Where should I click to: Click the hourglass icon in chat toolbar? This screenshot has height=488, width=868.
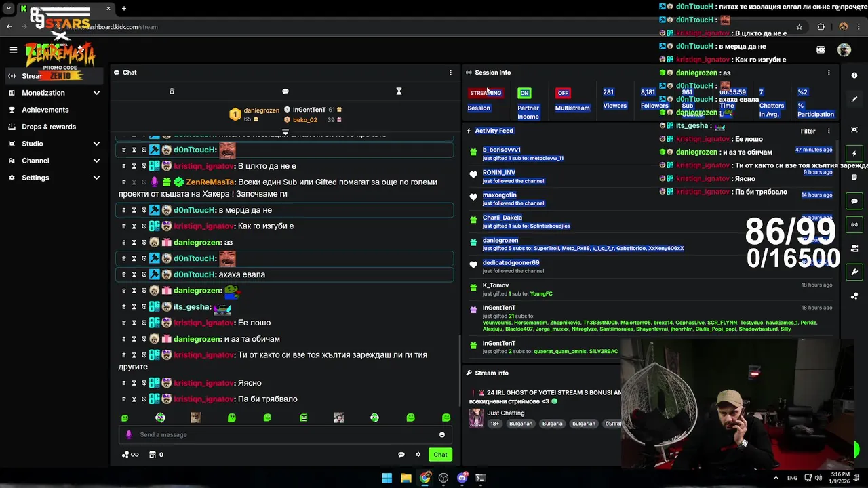399,91
